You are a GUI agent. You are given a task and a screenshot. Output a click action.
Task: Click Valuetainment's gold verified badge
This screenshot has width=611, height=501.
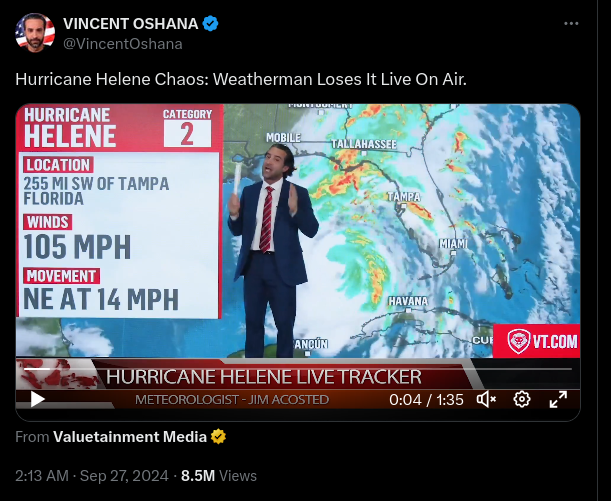click(218, 437)
